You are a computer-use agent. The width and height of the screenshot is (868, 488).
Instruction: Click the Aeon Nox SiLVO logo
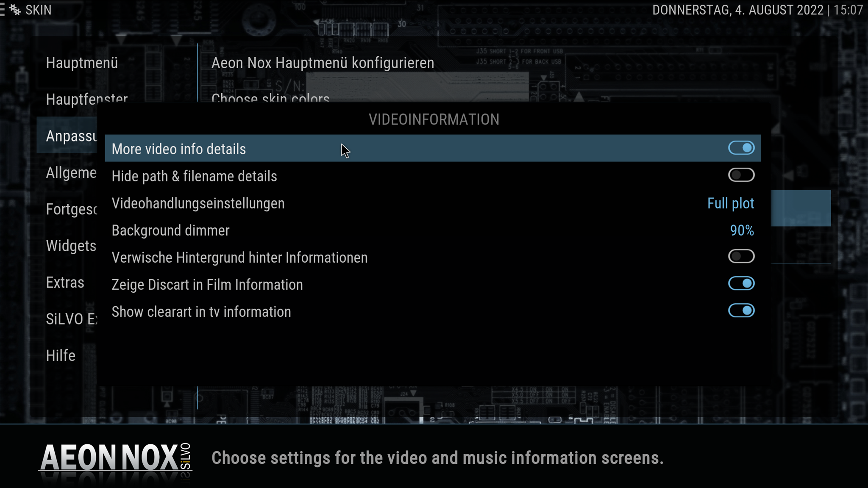pyautogui.click(x=115, y=457)
